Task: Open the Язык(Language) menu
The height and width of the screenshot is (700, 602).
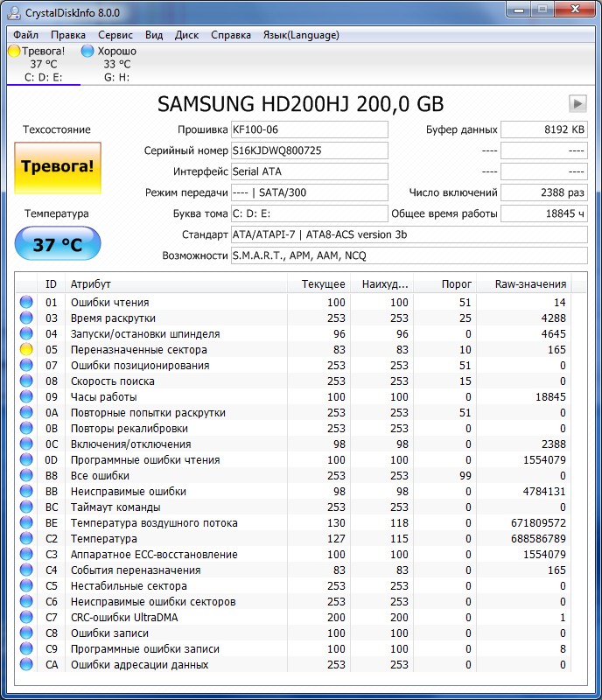Action: pos(301,35)
